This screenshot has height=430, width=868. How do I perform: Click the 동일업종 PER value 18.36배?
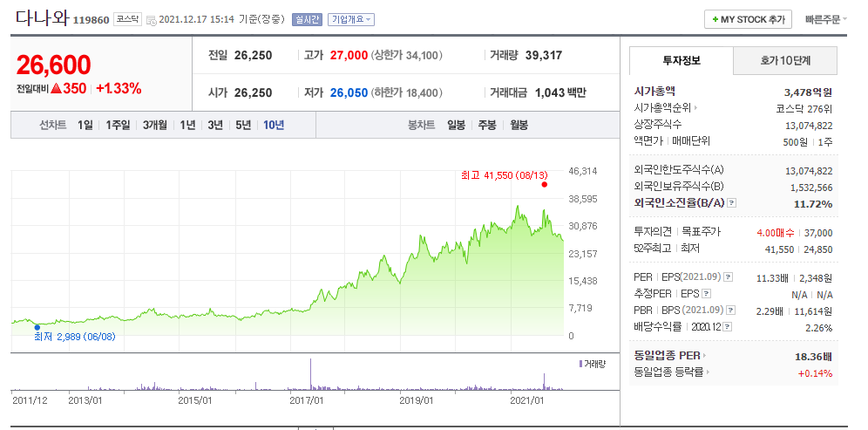813,357
